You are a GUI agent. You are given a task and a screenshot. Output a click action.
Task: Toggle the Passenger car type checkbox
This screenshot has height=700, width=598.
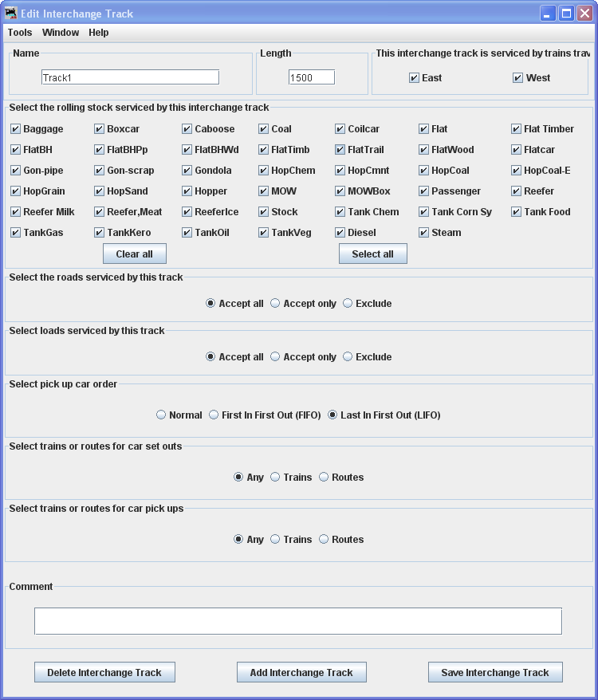point(424,191)
